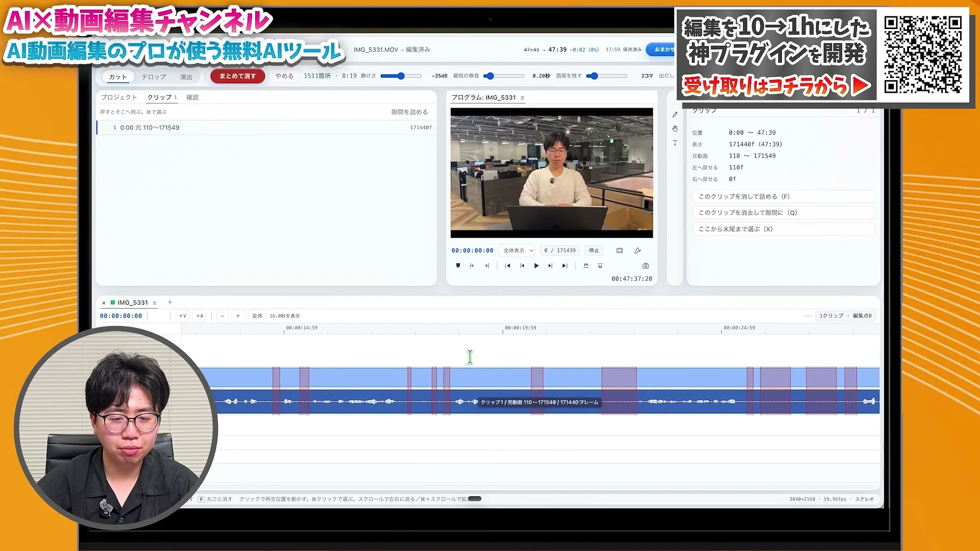
Task: Zoom in timeline with plus button
Action: pyautogui.click(x=238, y=316)
